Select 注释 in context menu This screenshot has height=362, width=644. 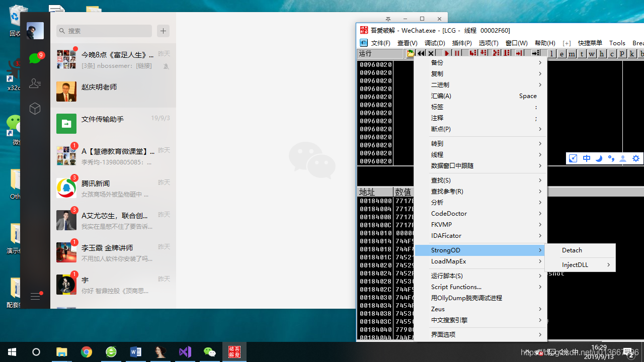point(480,118)
